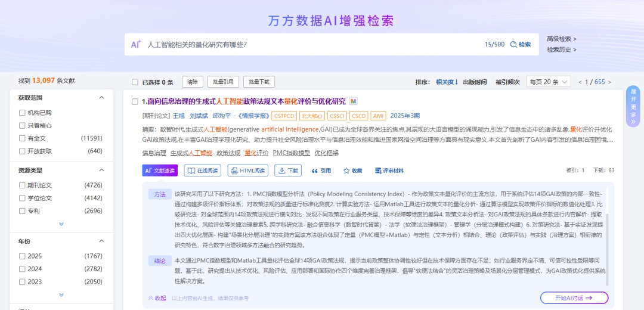Check the 2024 year filter

22,269
